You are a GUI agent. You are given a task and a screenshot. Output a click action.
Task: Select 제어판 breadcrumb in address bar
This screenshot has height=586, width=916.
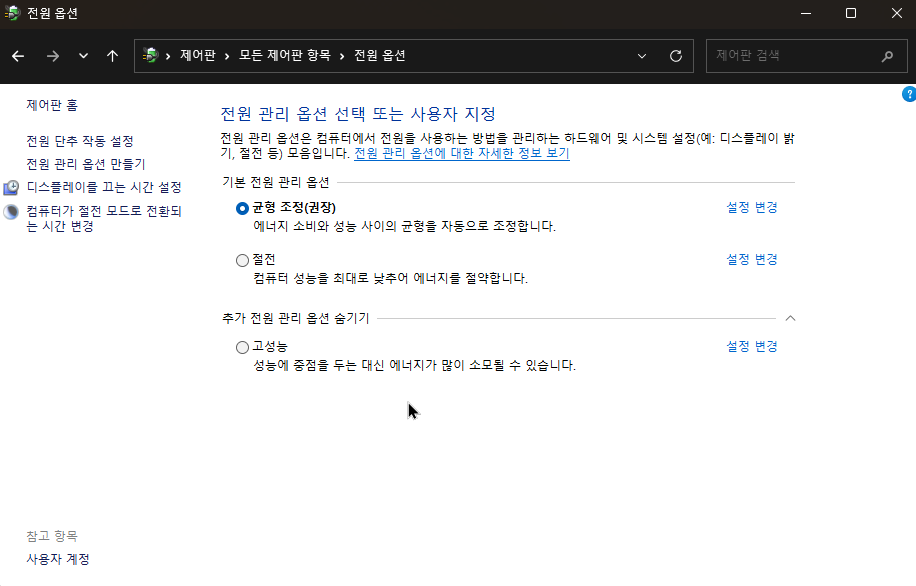coord(197,56)
